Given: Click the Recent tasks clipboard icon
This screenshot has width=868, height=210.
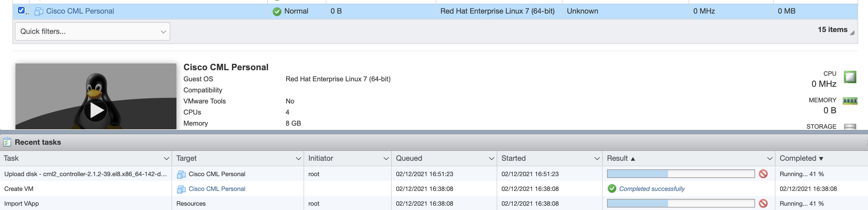Looking at the screenshot, I should coord(7,142).
